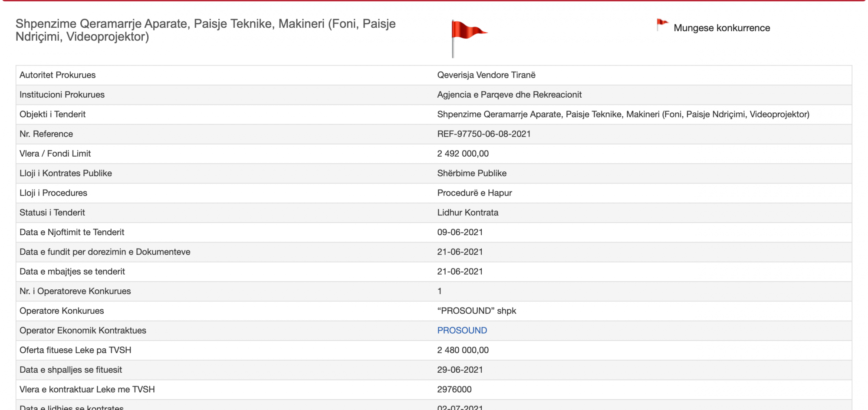Click Agjencia e Parqeve dhe Rekreacionit value

coord(509,95)
